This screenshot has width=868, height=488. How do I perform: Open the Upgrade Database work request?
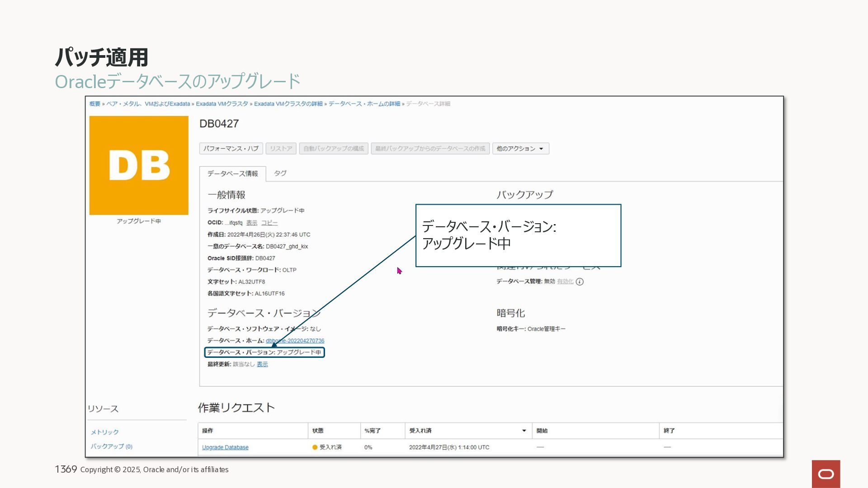pos(225,447)
